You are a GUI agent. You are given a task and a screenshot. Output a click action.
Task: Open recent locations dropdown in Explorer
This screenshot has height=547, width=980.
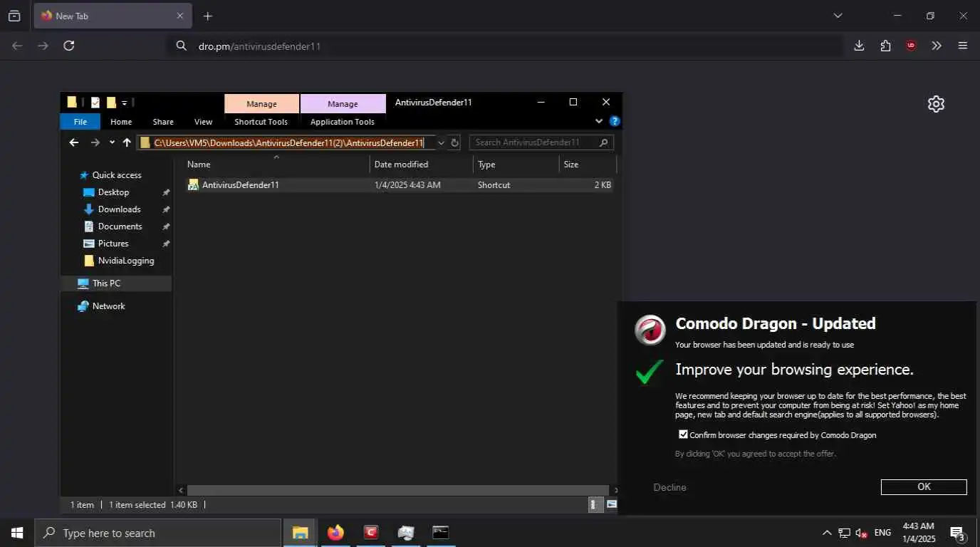(x=112, y=142)
